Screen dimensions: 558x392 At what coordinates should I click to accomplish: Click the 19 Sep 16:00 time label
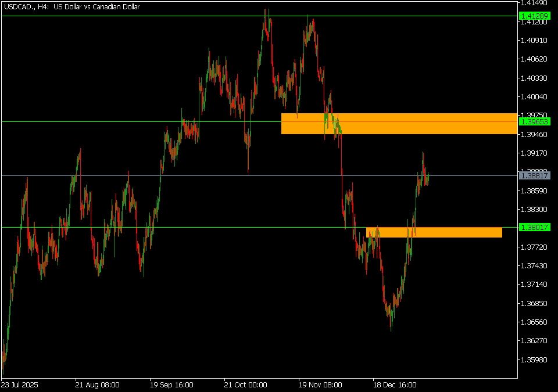171,384
